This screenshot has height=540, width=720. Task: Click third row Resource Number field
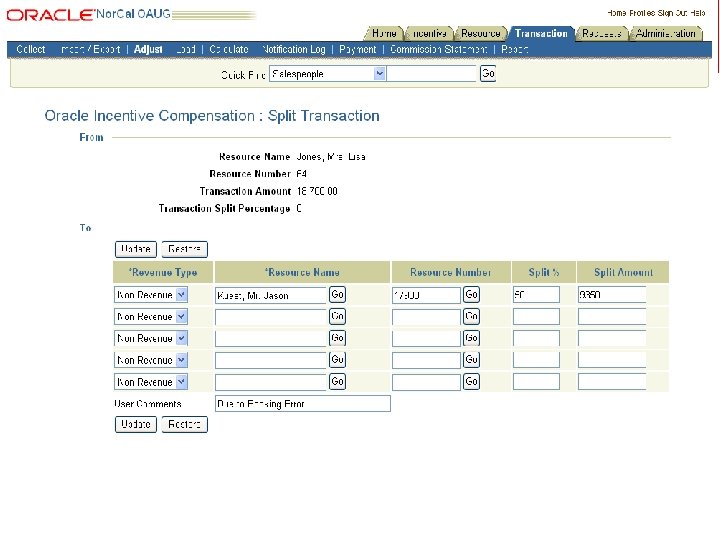pos(426,339)
